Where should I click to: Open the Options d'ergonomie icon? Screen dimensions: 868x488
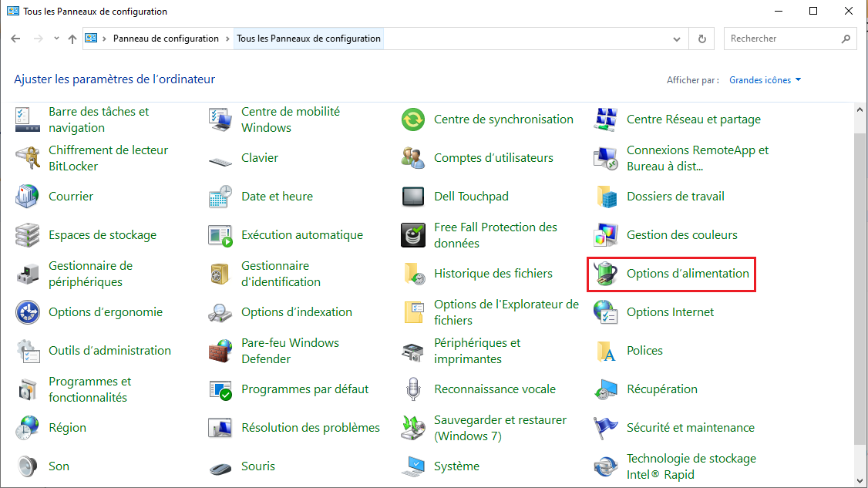coord(27,312)
